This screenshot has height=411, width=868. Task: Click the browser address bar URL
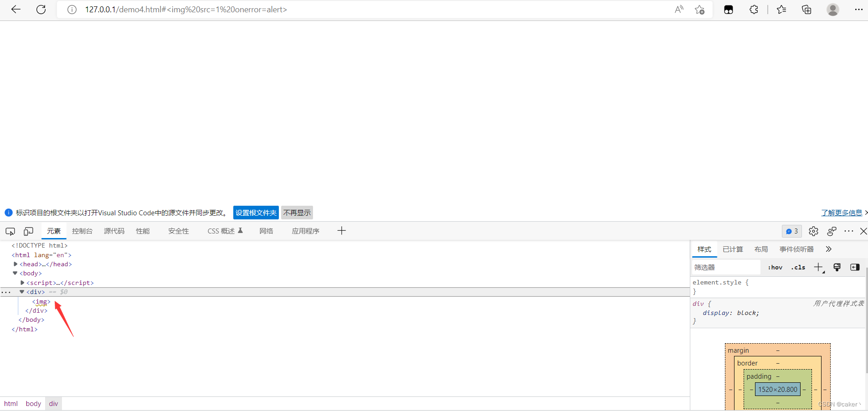186,10
